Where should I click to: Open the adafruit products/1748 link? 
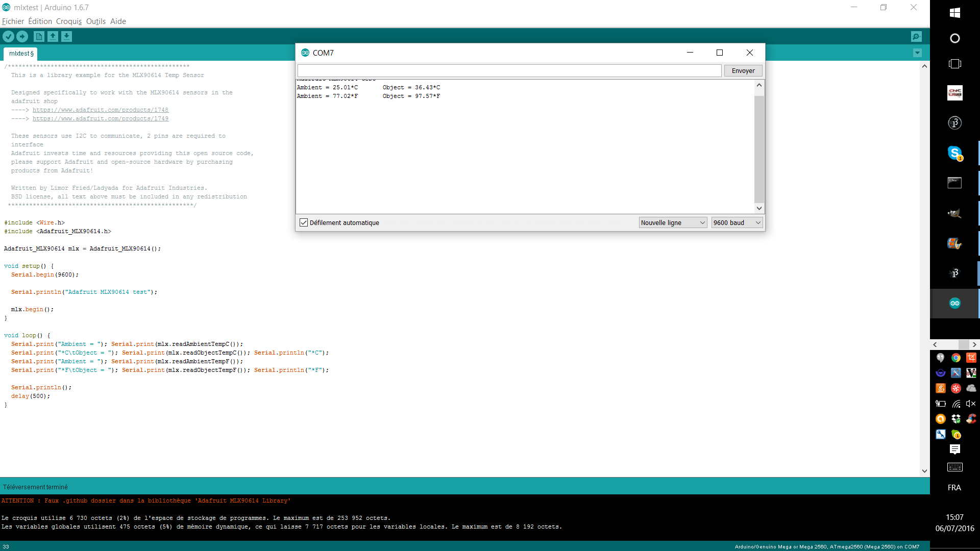(x=101, y=110)
